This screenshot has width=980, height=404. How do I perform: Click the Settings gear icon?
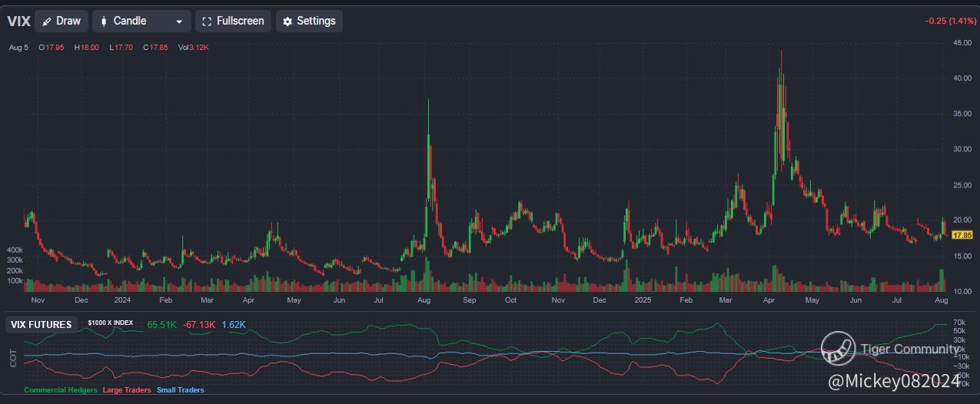pyautogui.click(x=287, y=22)
